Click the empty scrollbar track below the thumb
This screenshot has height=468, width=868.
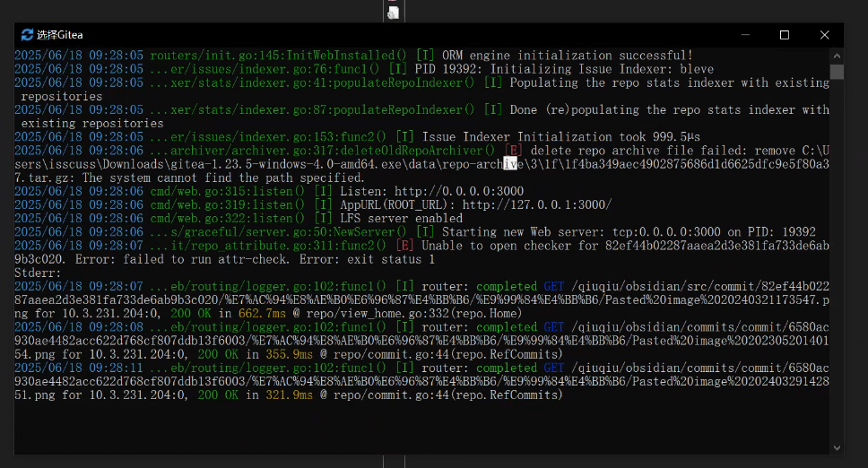pos(837,269)
